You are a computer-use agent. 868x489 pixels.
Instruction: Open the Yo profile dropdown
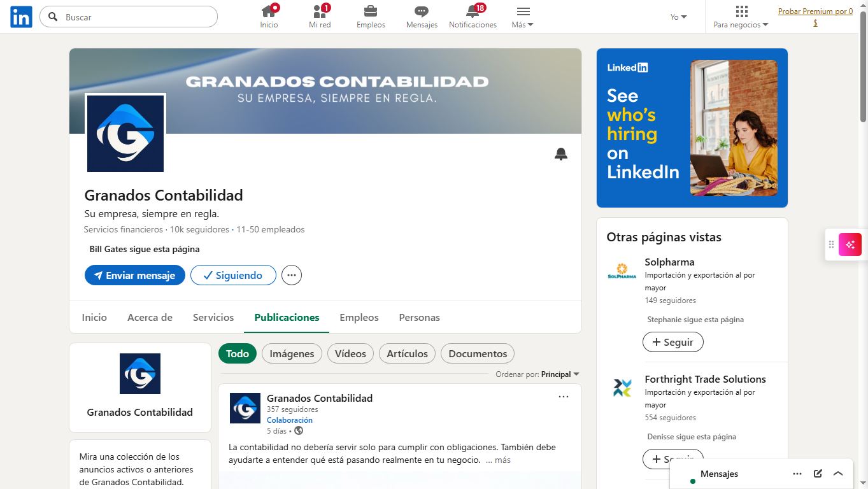(x=679, y=17)
